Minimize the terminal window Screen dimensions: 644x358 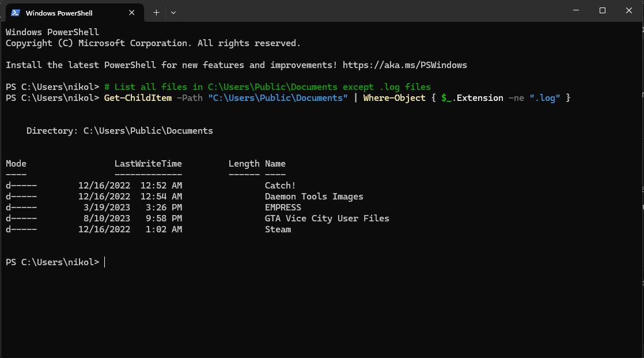(576, 10)
